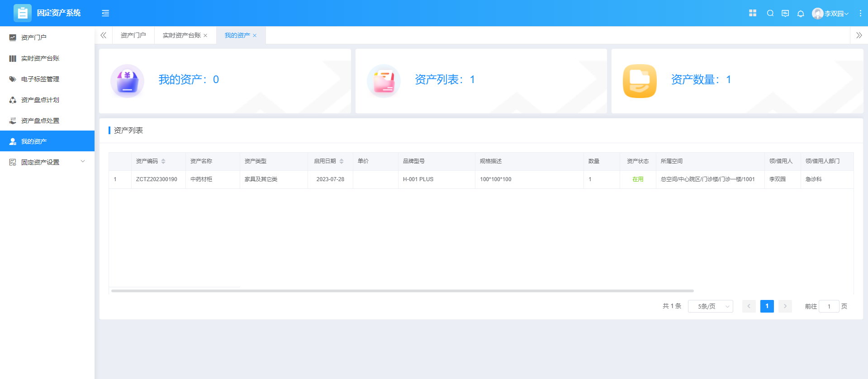
Task: Select 电子标签管理 in the sidebar
Action: [40, 79]
